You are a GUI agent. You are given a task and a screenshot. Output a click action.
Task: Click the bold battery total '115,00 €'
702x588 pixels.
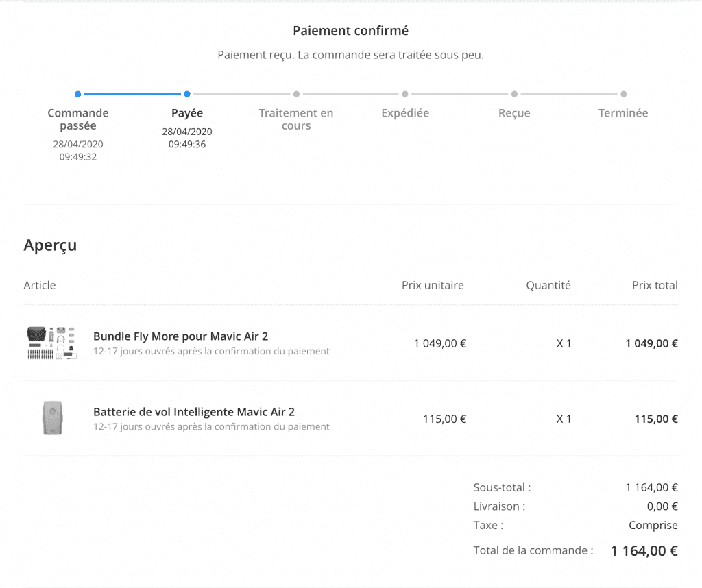click(x=656, y=419)
